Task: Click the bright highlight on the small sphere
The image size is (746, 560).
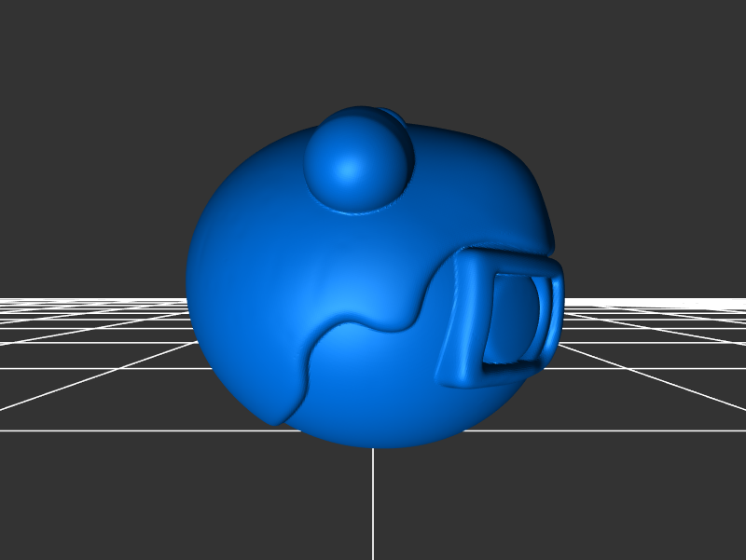Action: point(349,171)
